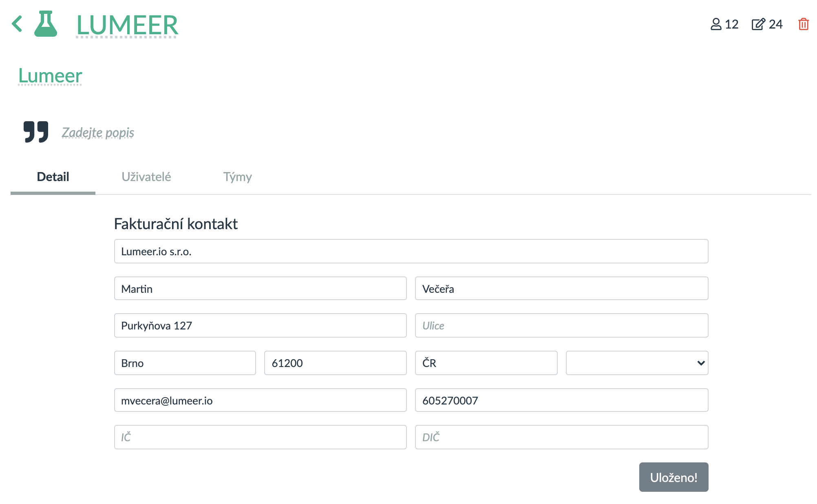Click the empty Ulice field

click(x=561, y=325)
